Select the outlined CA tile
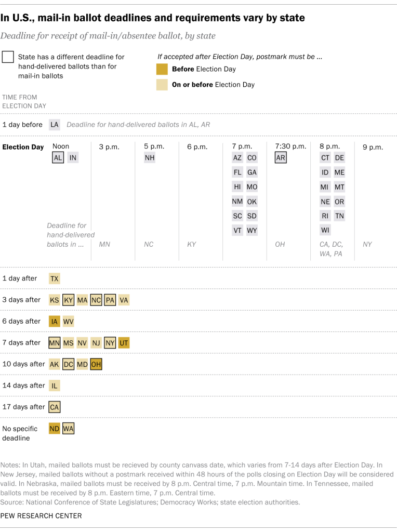Viewport: 397px width, 532px height. (54, 407)
